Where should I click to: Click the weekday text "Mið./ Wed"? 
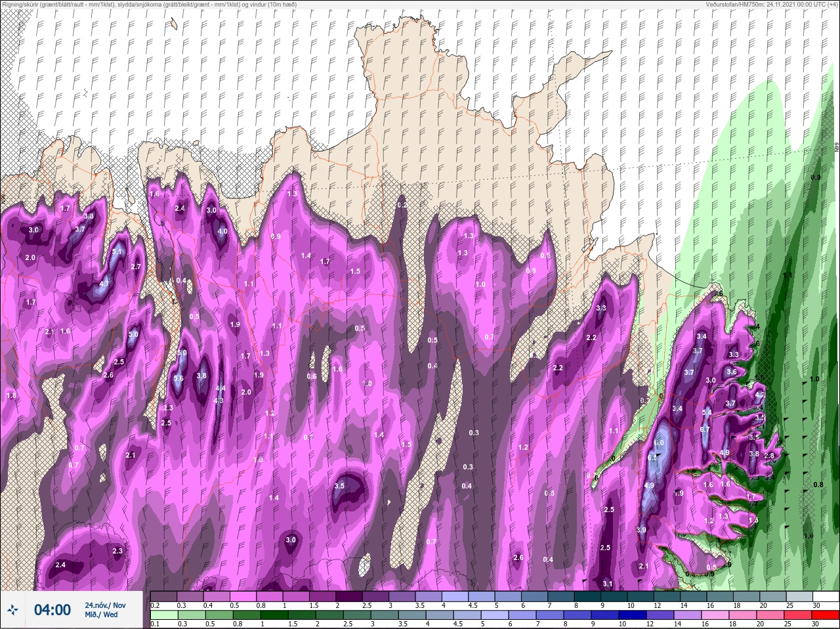[101, 615]
